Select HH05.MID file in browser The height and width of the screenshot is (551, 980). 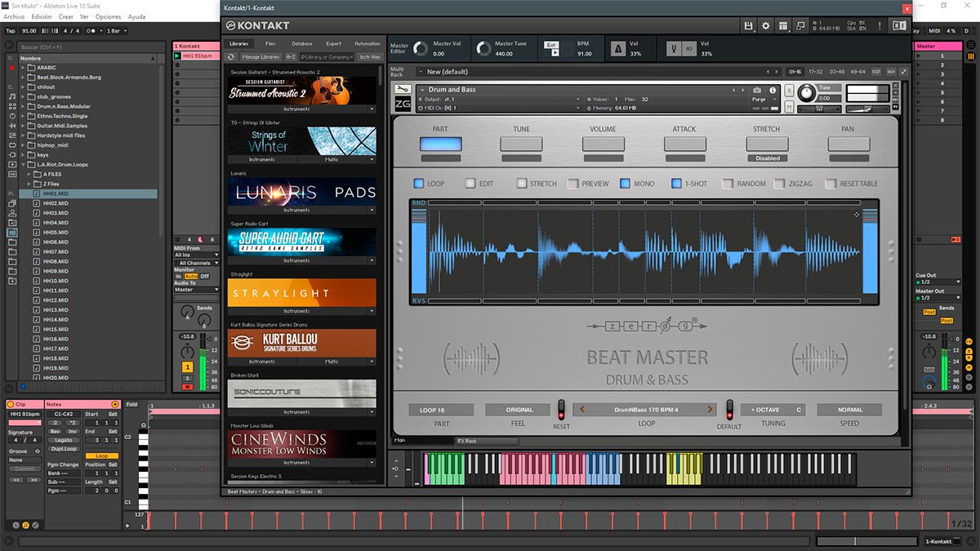tap(56, 233)
